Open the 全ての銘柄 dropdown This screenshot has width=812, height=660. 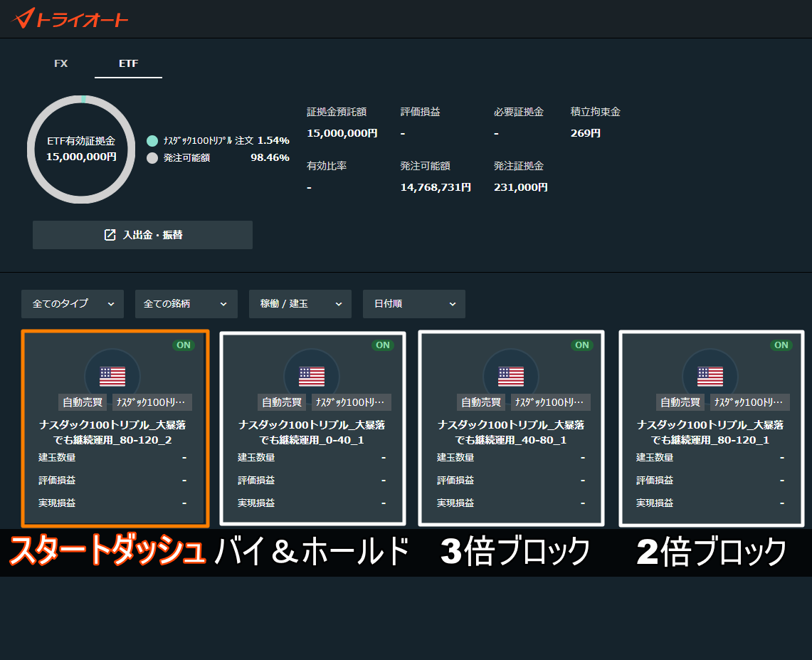(186, 303)
